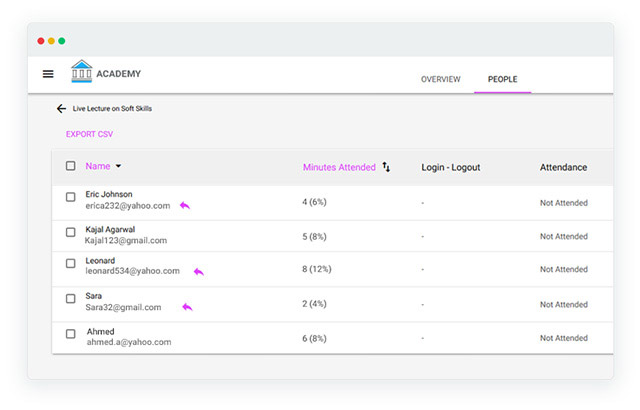Click the Minutes Attended column header
This screenshot has height=410, width=640.
[x=339, y=167]
